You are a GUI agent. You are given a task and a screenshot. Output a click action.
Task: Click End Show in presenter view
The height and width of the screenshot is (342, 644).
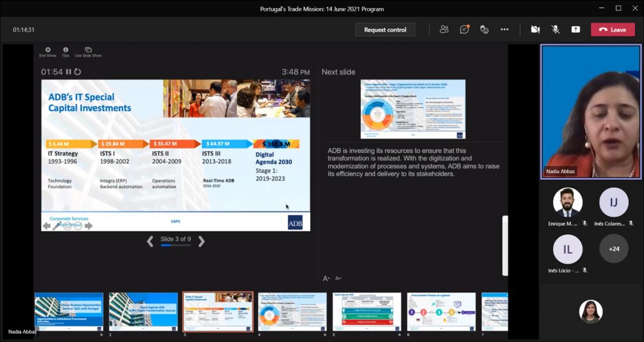48,52
